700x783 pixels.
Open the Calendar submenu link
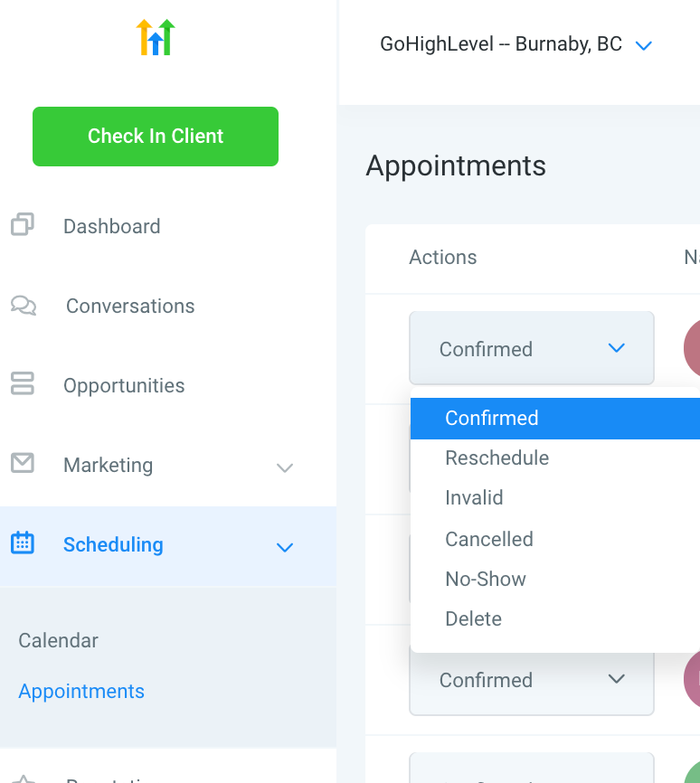(x=59, y=641)
